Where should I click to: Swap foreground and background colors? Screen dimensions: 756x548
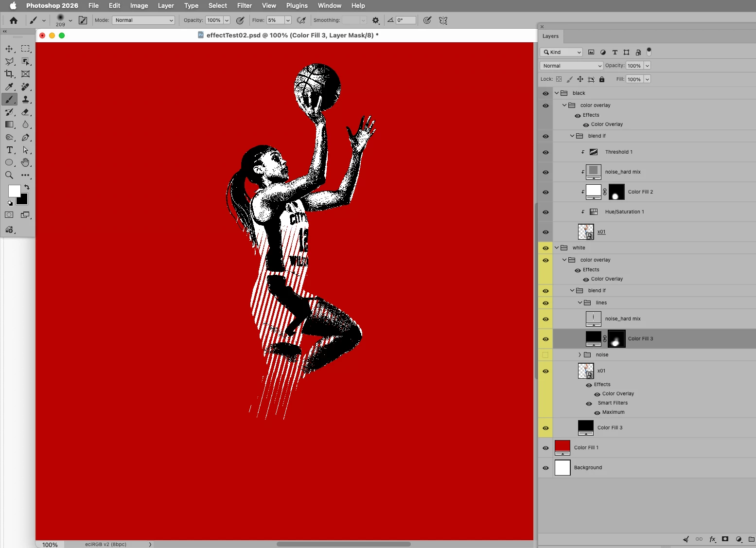click(x=27, y=187)
